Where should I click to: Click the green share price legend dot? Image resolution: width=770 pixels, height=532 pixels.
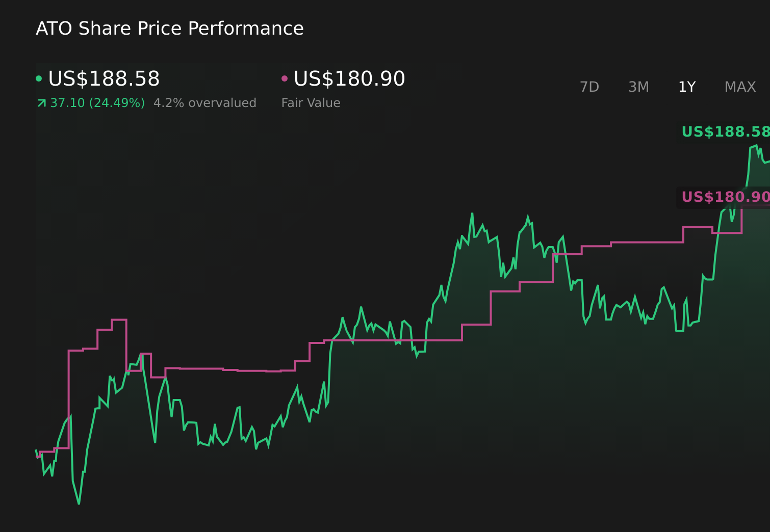click(39, 78)
